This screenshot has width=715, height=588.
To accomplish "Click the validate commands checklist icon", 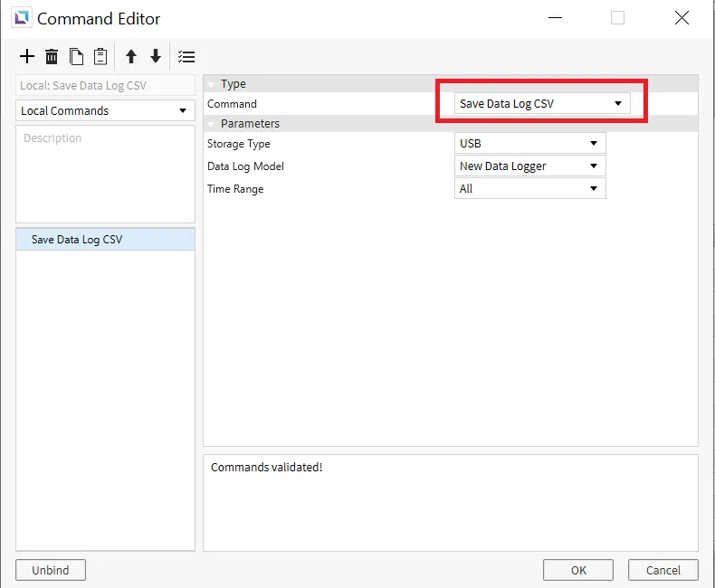I will (186, 57).
